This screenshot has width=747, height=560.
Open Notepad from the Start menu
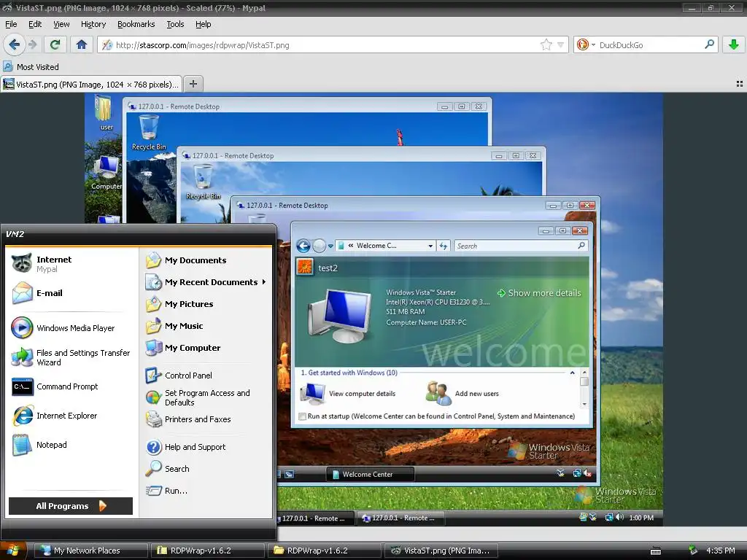(x=71, y=445)
